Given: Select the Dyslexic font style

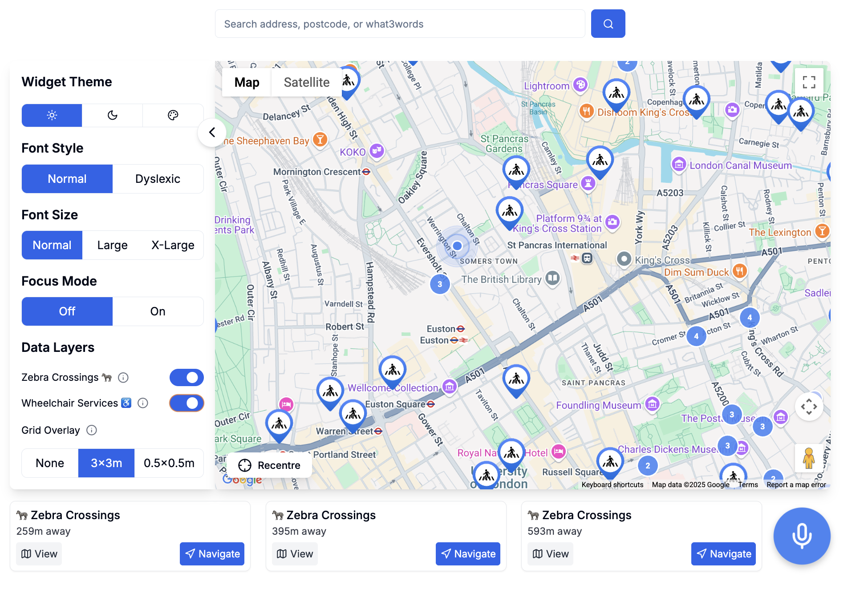Looking at the screenshot, I should (x=158, y=179).
